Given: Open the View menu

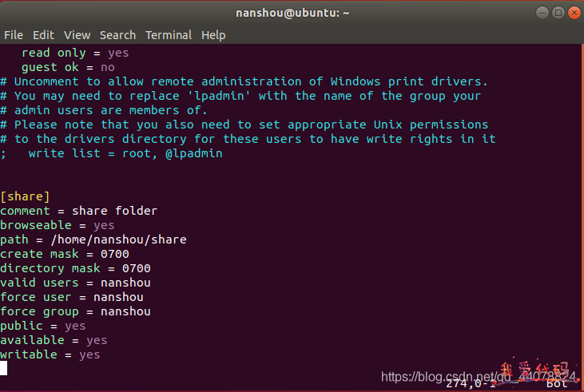Looking at the screenshot, I should tap(77, 35).
